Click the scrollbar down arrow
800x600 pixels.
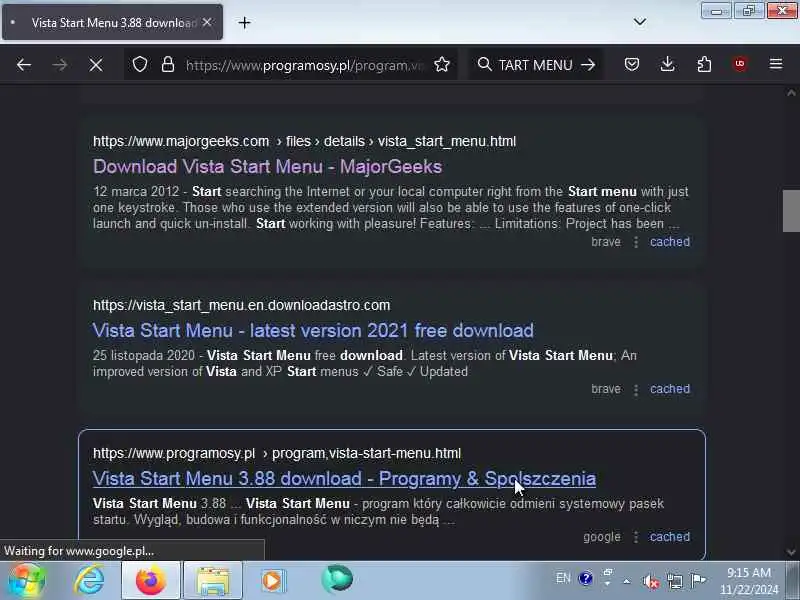click(x=791, y=552)
